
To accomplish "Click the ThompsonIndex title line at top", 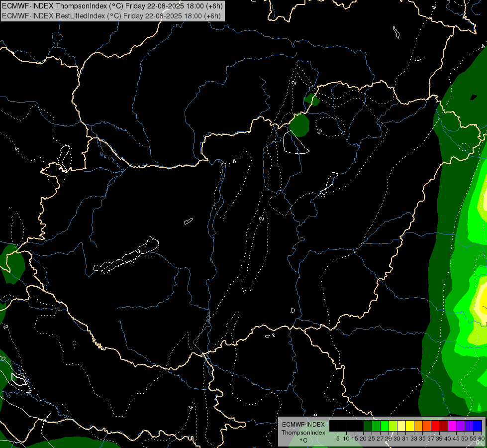I will [x=112, y=6].
